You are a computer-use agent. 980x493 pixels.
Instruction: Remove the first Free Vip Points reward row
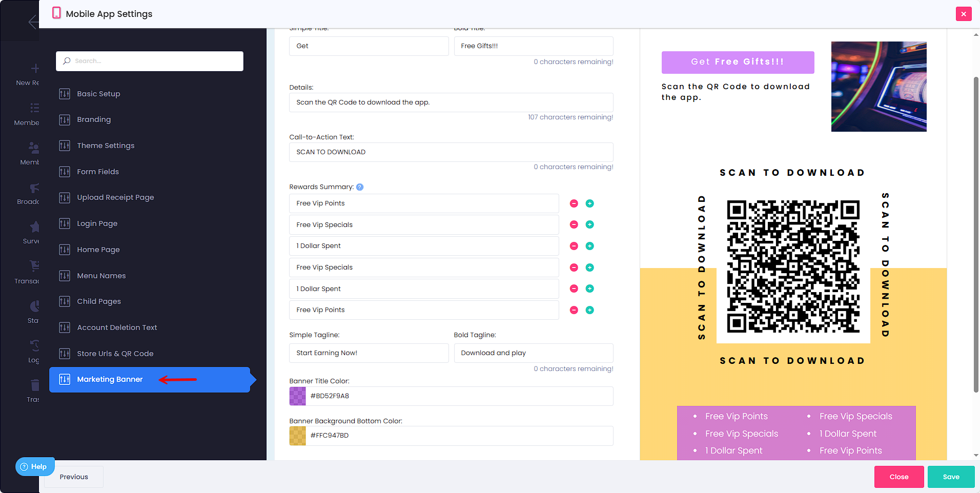[x=574, y=203]
